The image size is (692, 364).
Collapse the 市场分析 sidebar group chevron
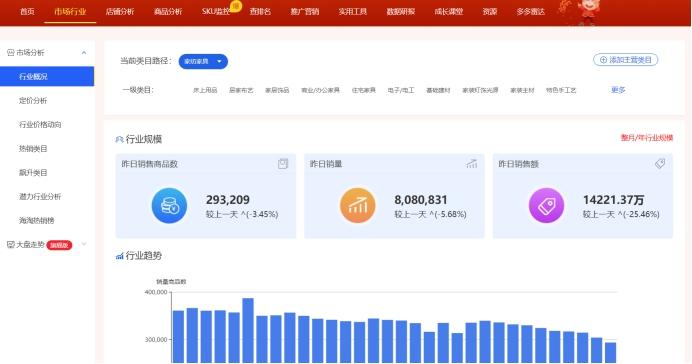coord(84,53)
